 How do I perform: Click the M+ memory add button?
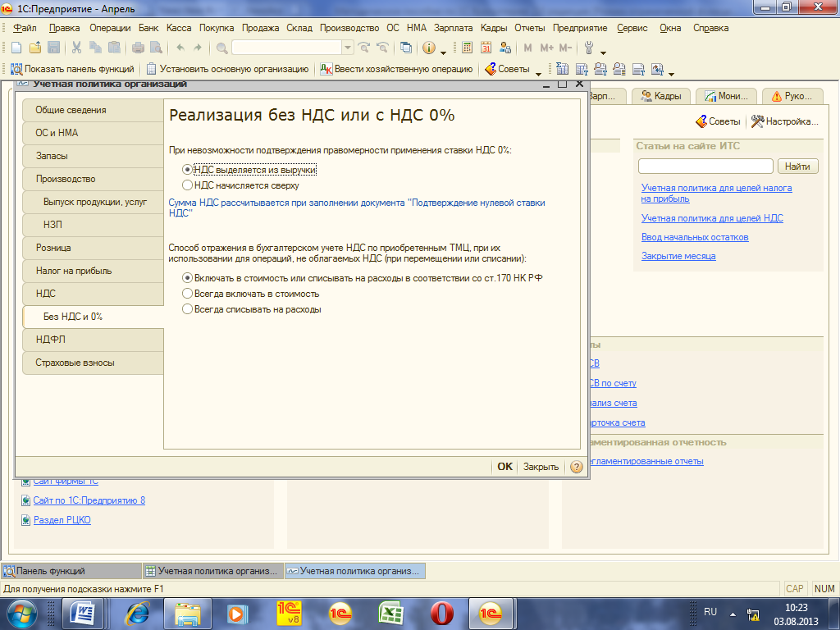546,48
